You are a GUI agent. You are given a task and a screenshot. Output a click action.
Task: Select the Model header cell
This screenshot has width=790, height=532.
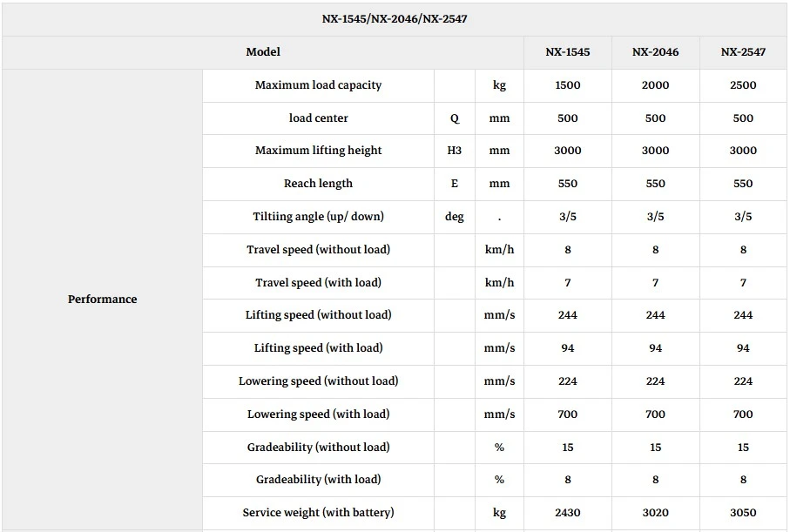pyautogui.click(x=263, y=52)
